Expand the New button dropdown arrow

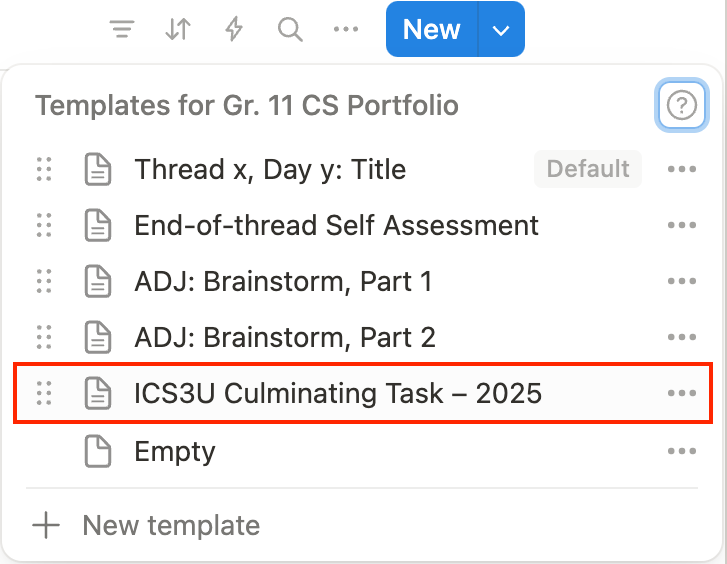[x=501, y=30]
